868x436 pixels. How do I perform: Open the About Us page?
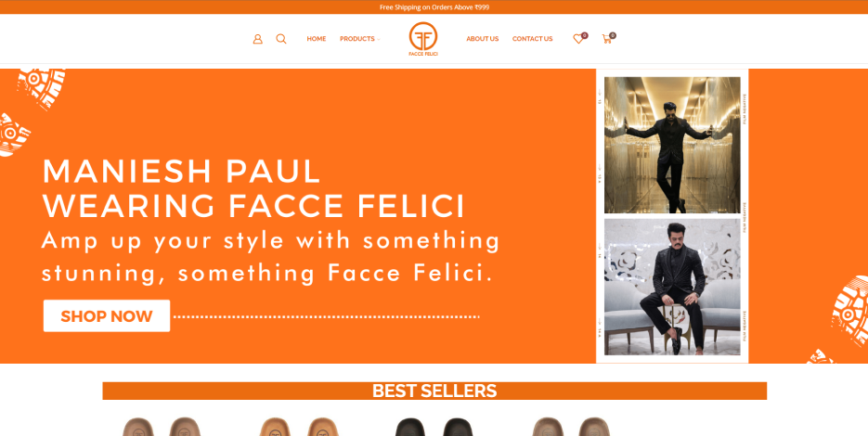click(x=482, y=39)
